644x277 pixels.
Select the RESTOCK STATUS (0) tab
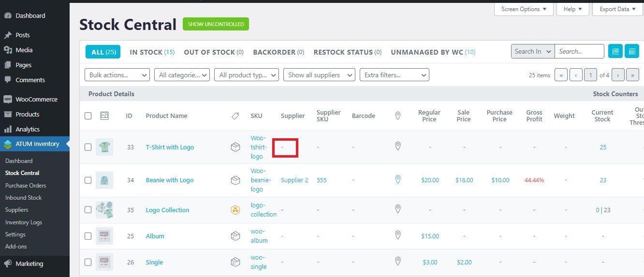pyautogui.click(x=348, y=52)
